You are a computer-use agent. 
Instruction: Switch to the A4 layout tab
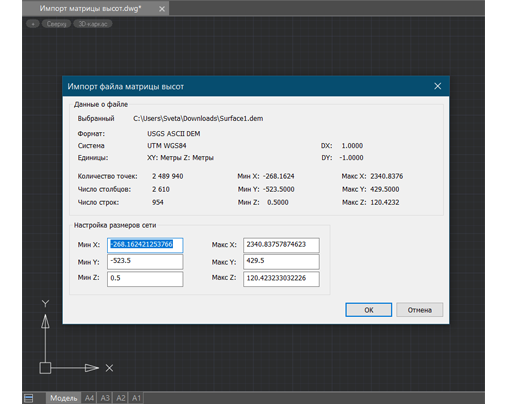tap(89, 398)
